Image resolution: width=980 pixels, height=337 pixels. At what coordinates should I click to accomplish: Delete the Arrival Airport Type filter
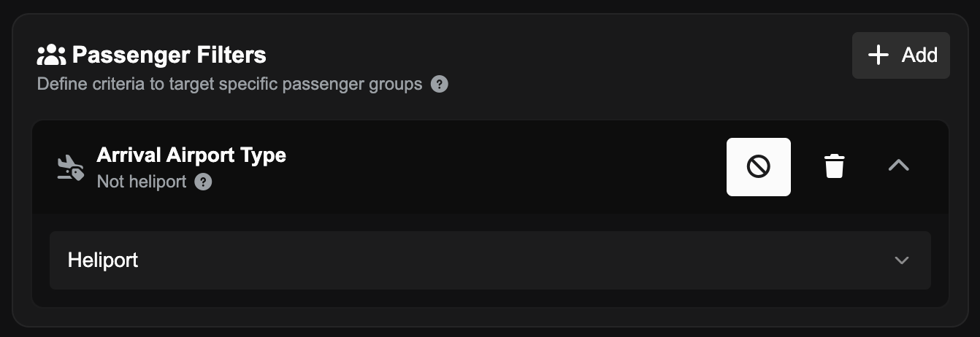tap(834, 166)
